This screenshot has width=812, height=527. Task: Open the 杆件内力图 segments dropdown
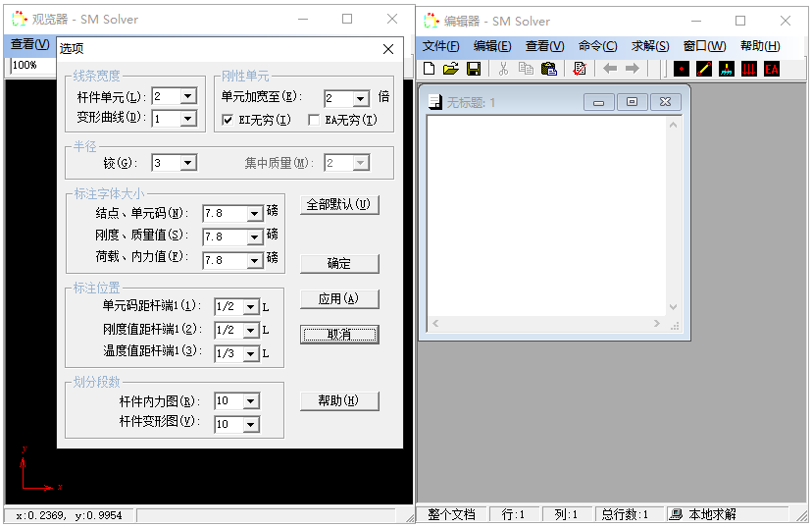(251, 401)
